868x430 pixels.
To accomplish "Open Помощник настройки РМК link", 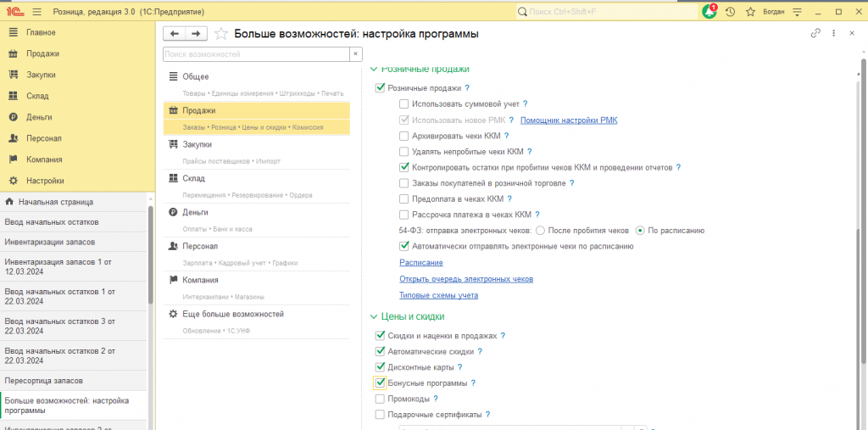I will (x=569, y=120).
